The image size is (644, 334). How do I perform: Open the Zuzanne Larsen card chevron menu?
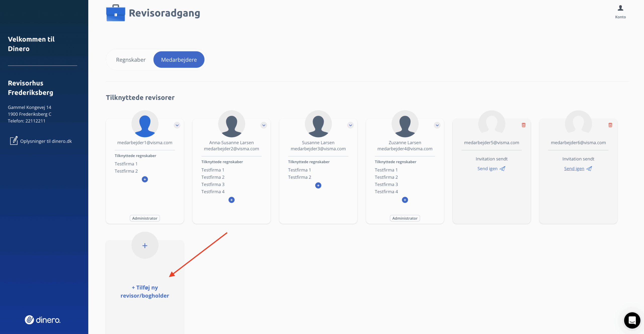click(x=437, y=125)
